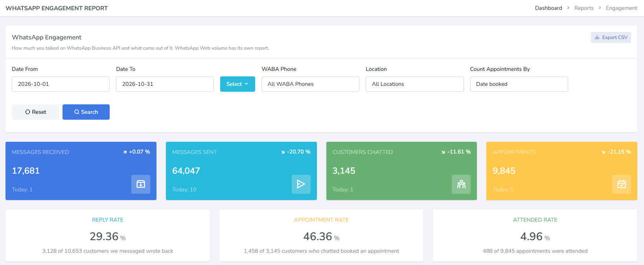Open the Select date range dropdown
The width and height of the screenshot is (644, 265).
click(x=237, y=84)
